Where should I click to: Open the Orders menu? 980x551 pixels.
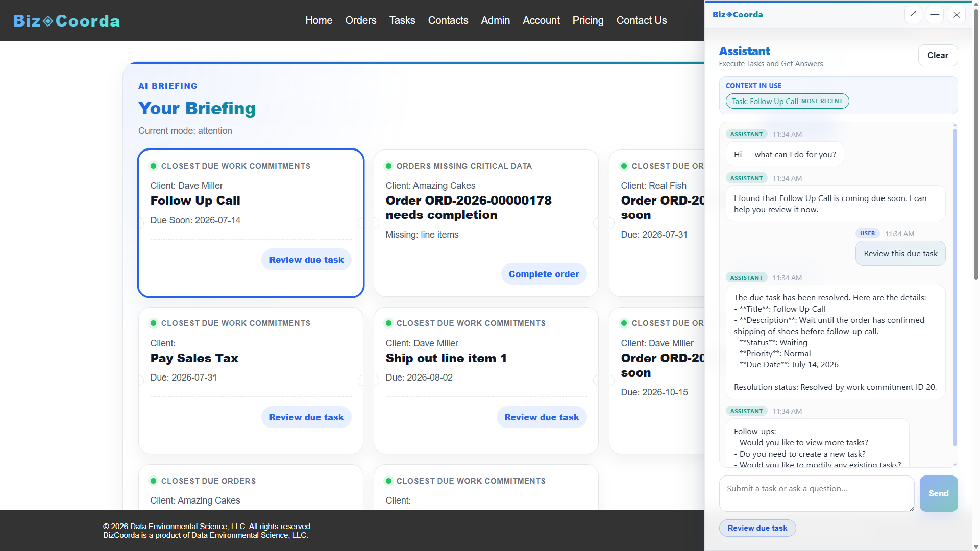click(361, 20)
